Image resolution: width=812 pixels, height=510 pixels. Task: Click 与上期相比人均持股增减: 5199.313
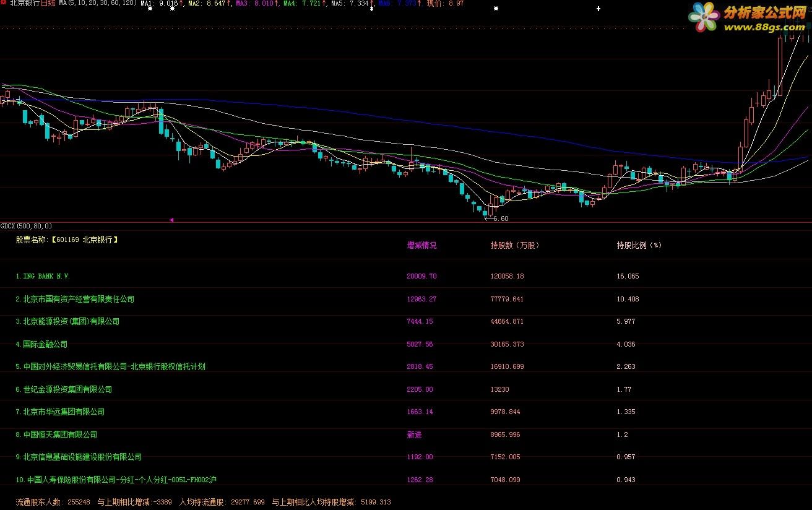point(331,502)
